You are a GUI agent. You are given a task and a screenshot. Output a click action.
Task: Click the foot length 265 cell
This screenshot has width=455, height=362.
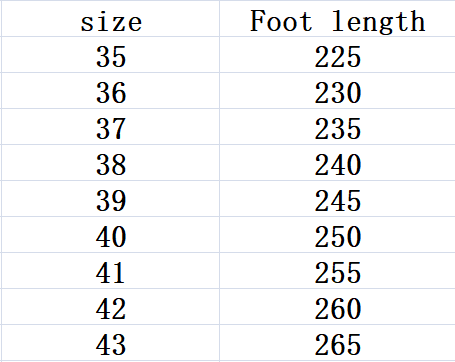click(x=337, y=343)
